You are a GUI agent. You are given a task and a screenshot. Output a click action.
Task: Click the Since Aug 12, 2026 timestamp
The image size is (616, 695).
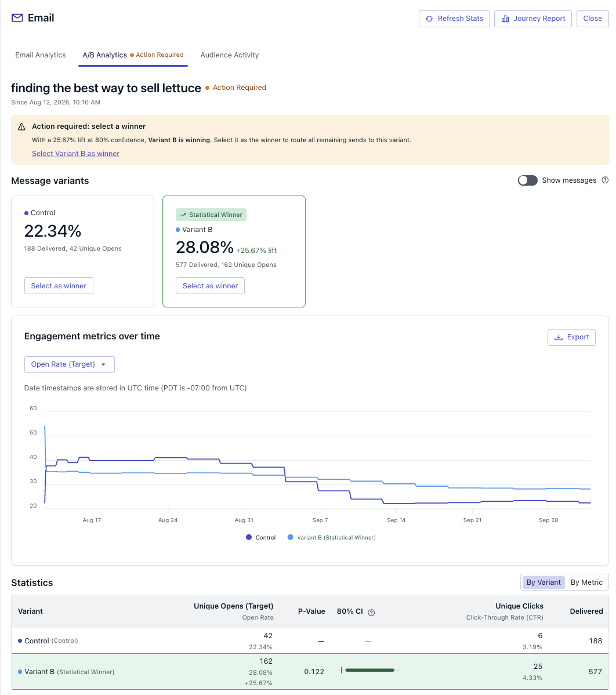point(56,102)
